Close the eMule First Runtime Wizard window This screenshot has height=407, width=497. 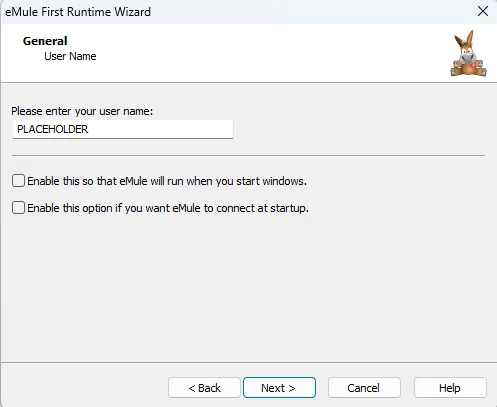483,11
